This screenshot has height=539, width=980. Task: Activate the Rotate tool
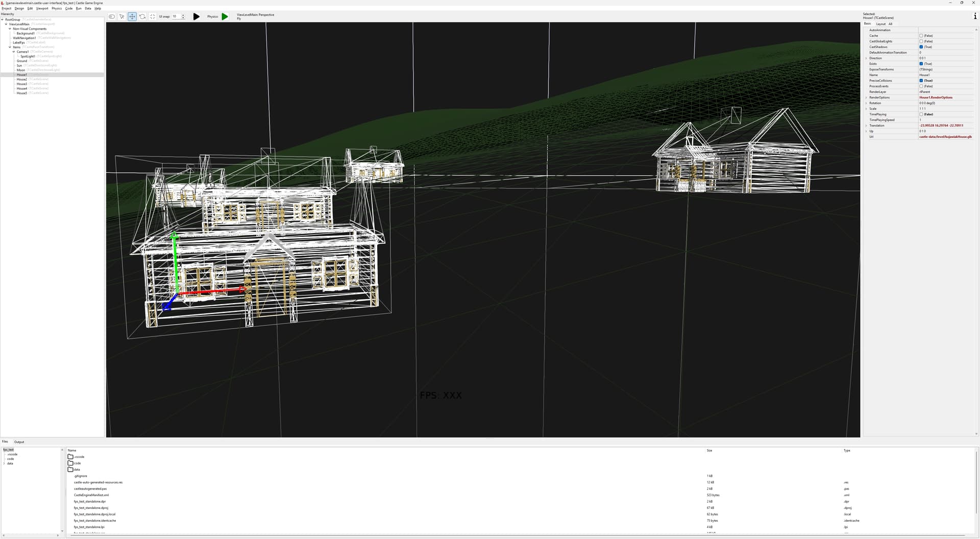pos(142,16)
